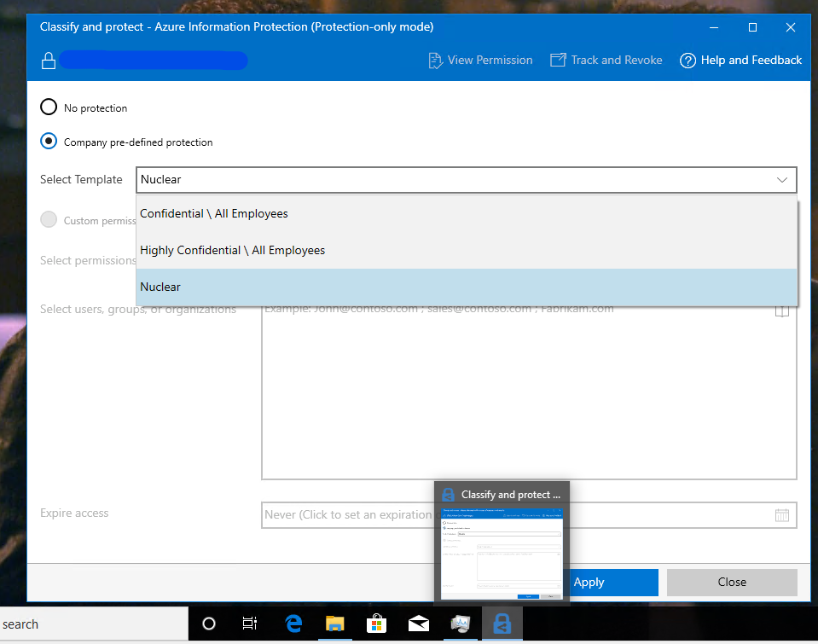The height and width of the screenshot is (644, 818).
Task: Click the taskbar search box
Action: 94,624
